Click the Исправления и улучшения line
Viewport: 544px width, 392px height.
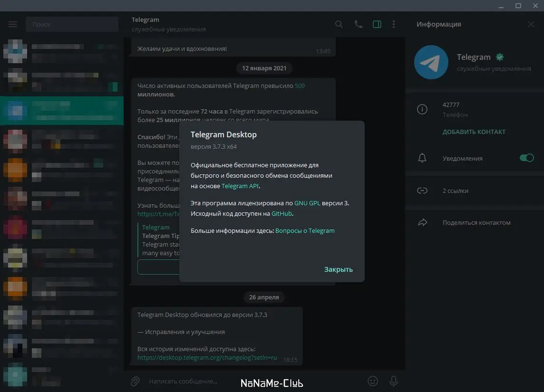[181, 332]
